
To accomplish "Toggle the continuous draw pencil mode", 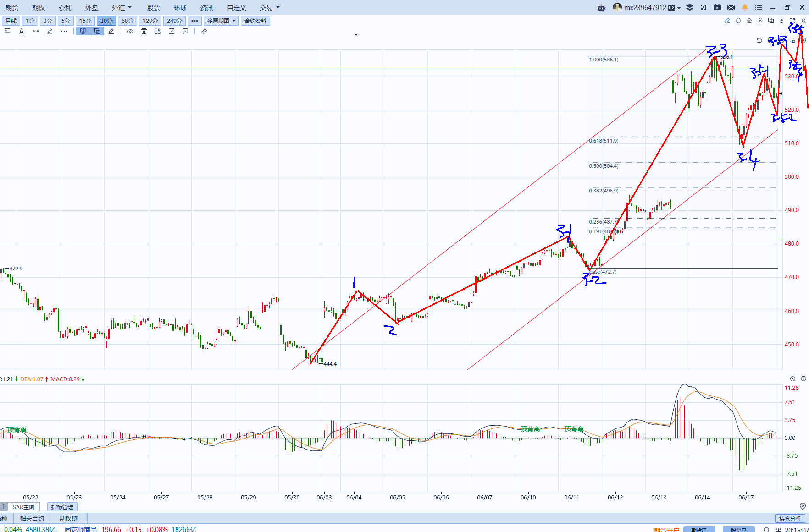I will click(x=111, y=31).
